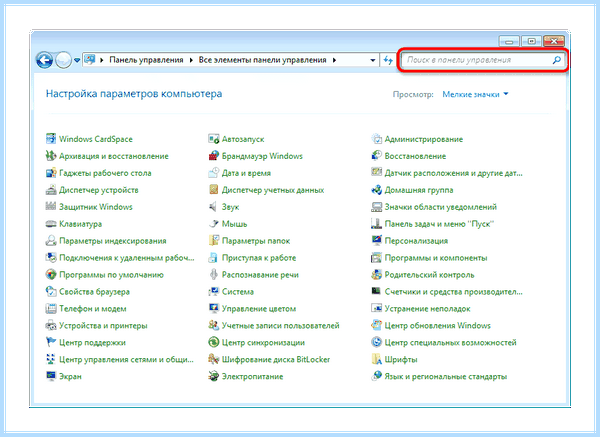Expand the address bar history dropdown
The width and height of the screenshot is (600, 437).
[372, 60]
